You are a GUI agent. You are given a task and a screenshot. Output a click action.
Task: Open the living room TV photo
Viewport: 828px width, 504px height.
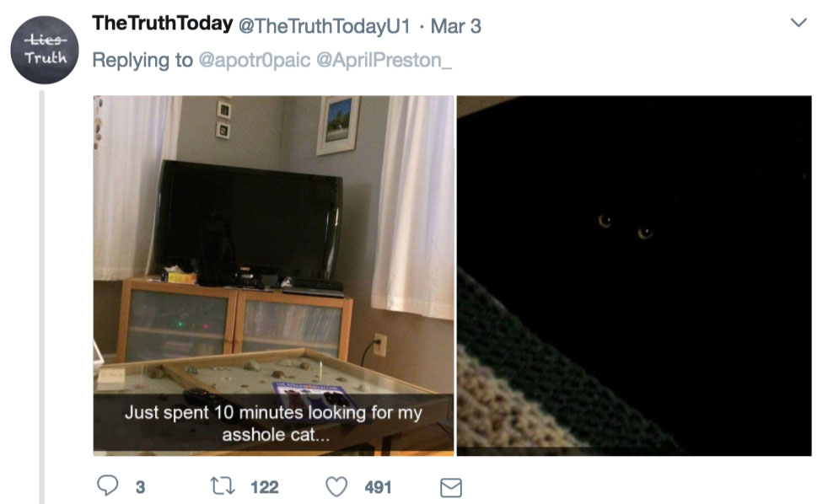pos(273,276)
